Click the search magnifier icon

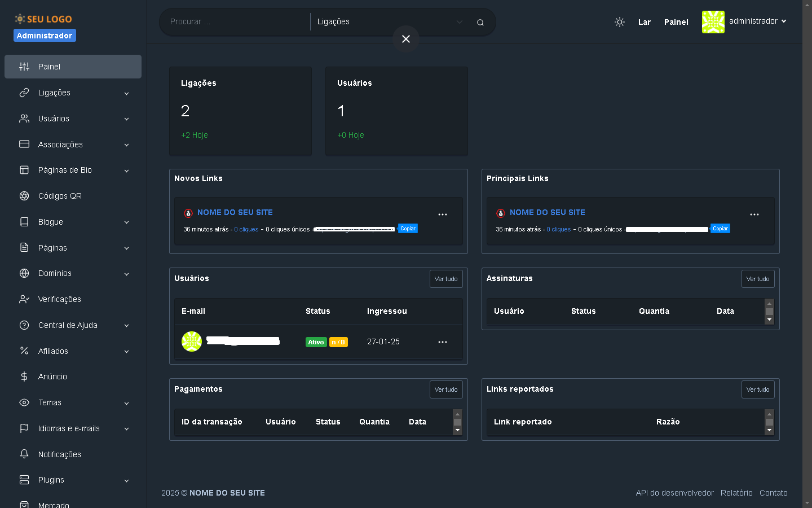pyautogui.click(x=480, y=23)
